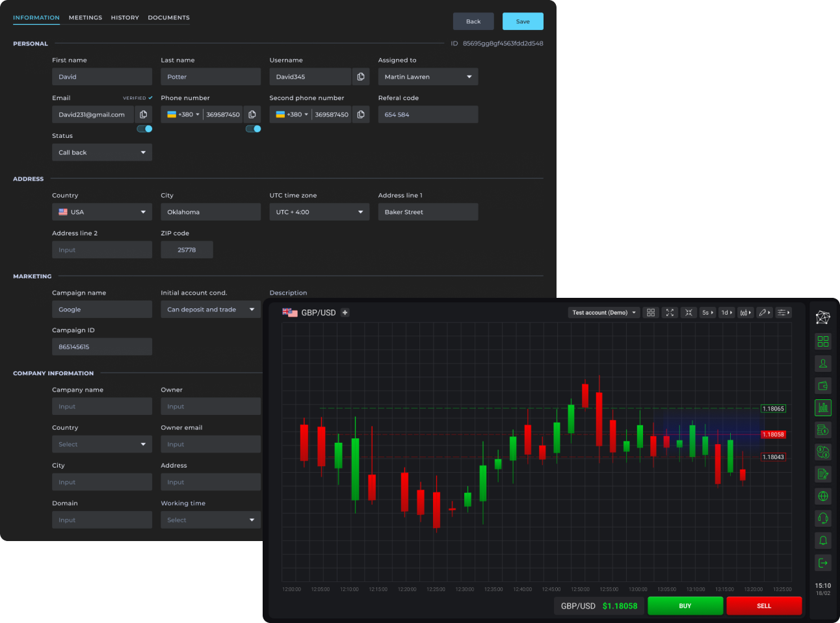Switch to the Meetings tab
The height and width of the screenshot is (623, 840).
(85, 18)
